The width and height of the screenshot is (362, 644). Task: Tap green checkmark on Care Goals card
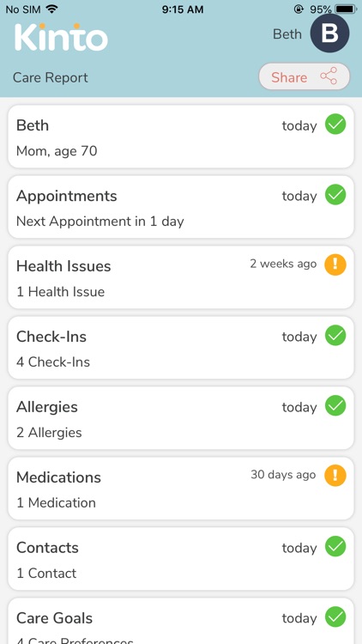click(335, 617)
